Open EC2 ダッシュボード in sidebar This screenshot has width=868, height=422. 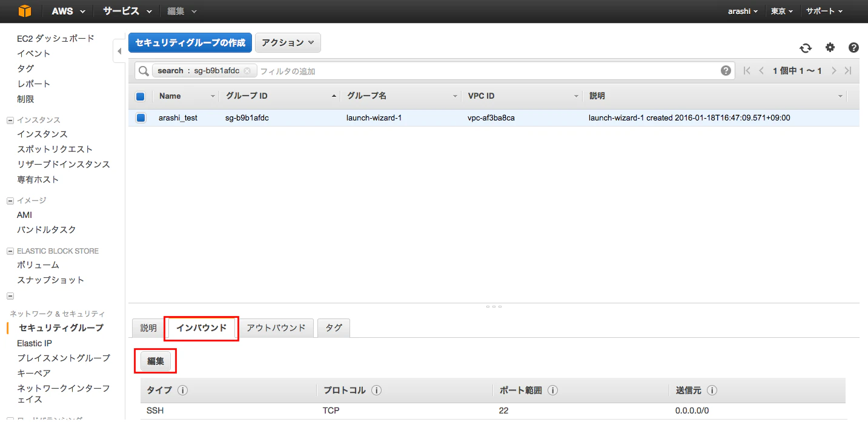point(56,38)
